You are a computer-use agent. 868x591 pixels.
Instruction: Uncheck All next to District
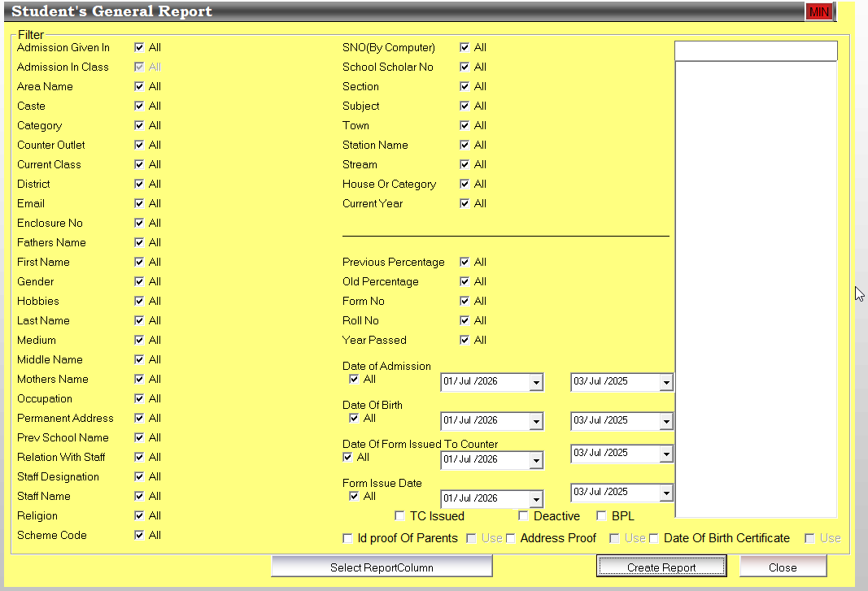(139, 184)
